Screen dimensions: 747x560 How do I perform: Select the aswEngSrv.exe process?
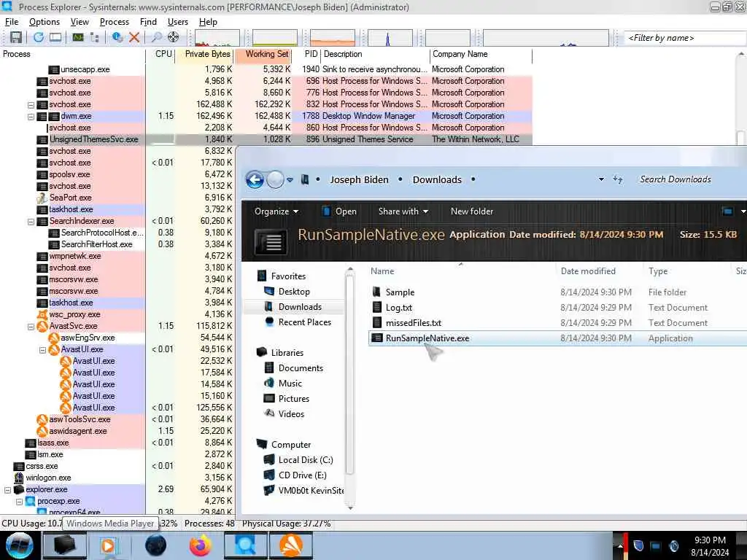point(88,338)
